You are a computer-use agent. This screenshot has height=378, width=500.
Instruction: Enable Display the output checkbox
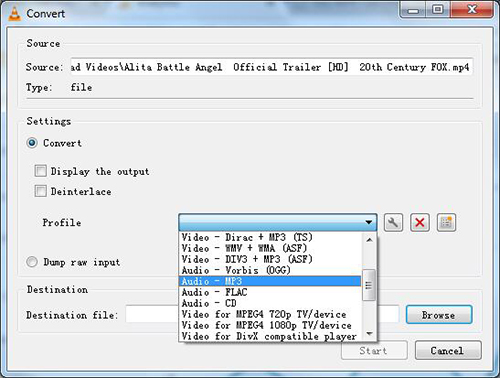coord(40,171)
